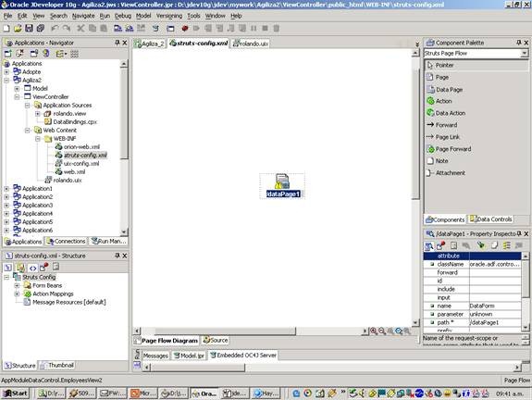Click the diagram horizontal scrollbar
The width and height of the screenshot is (532, 400).
[x=252, y=331]
